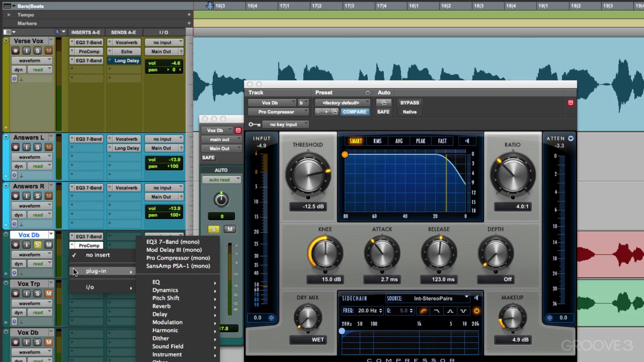Image resolution: width=644 pixels, height=362 pixels.
Task: Mute the Answers L track
Action: (49, 147)
